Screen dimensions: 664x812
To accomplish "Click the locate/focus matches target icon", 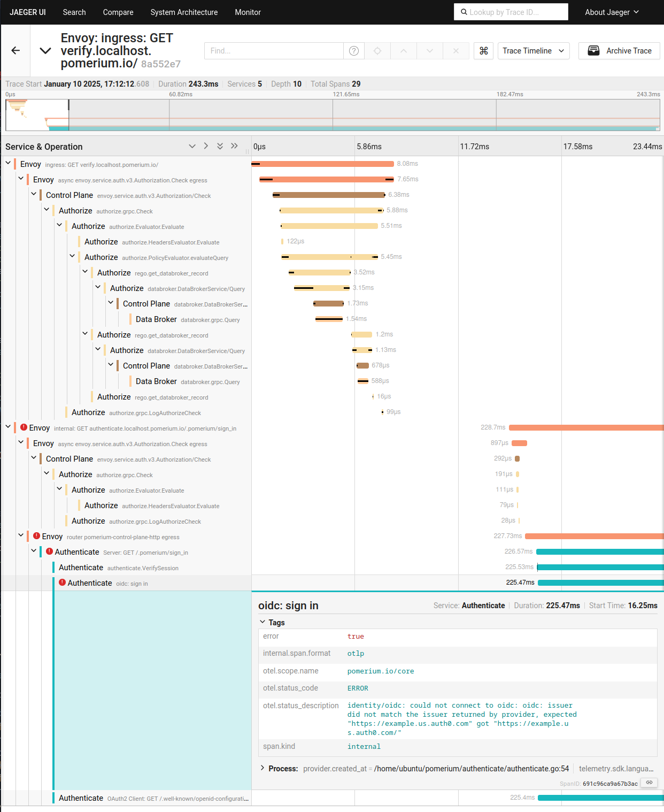I will point(377,51).
